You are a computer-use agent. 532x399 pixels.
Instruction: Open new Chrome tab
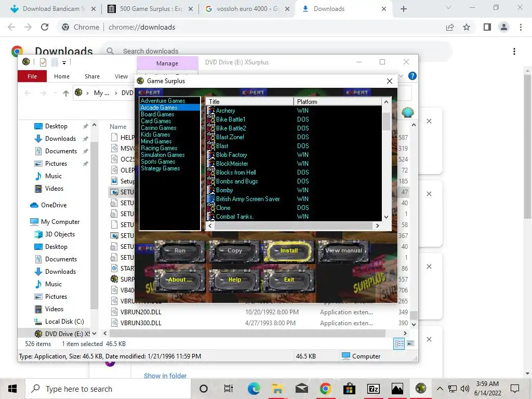pos(403,9)
